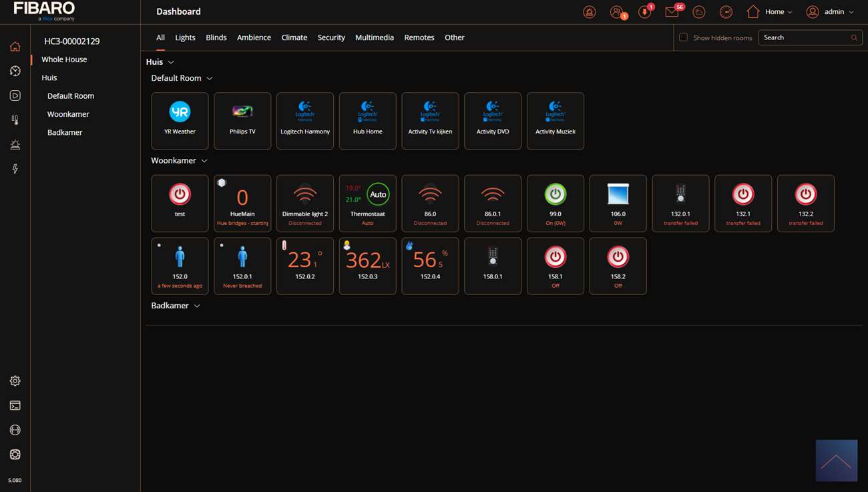868x492 pixels.
Task: Open the HueMain device tile
Action: (x=242, y=204)
